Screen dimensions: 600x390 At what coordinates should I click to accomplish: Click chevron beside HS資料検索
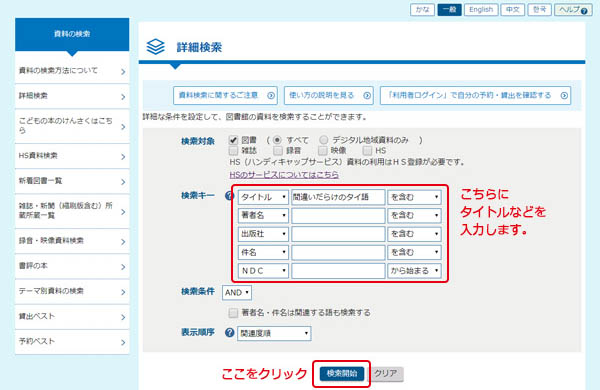(123, 157)
